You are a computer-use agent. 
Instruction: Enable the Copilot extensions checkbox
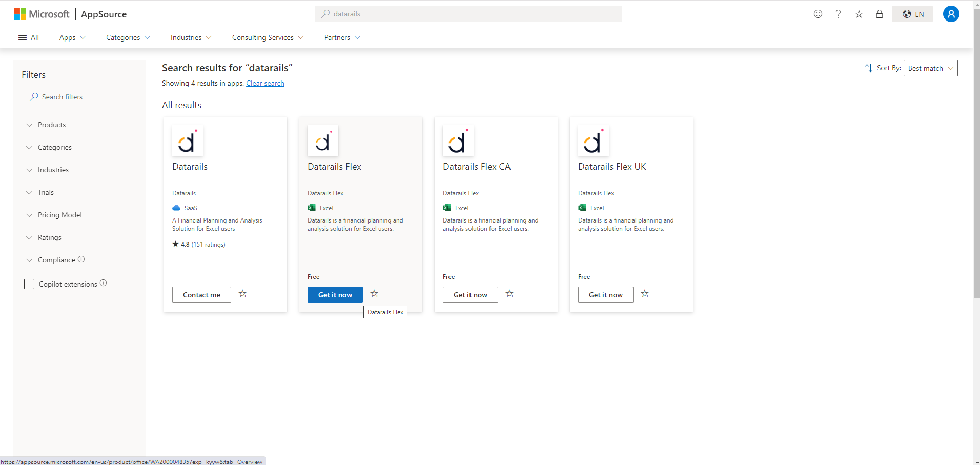pyautogui.click(x=29, y=284)
